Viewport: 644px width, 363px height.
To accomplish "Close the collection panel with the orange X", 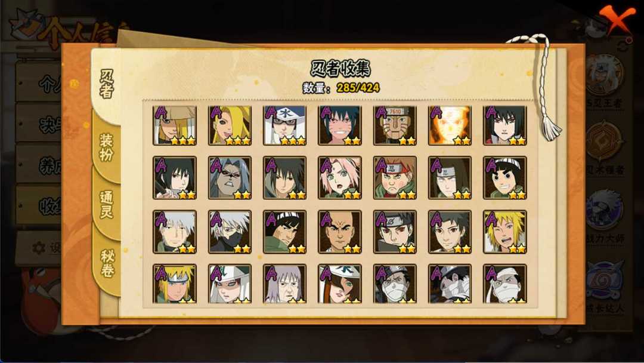I will pyautogui.click(x=617, y=20).
